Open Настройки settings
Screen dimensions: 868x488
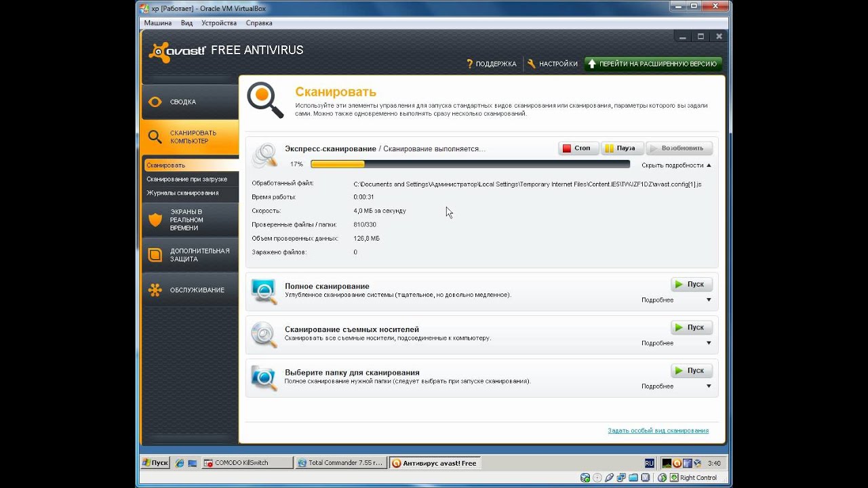click(x=553, y=64)
